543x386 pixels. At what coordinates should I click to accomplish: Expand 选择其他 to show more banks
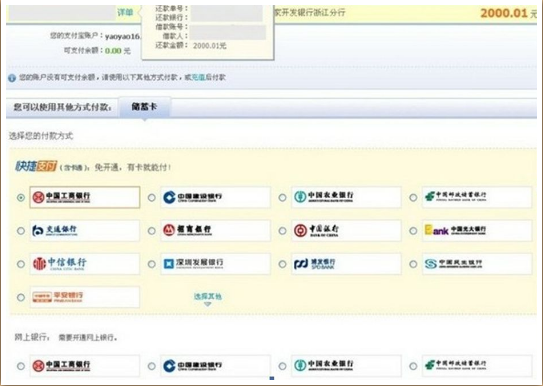coord(207,299)
